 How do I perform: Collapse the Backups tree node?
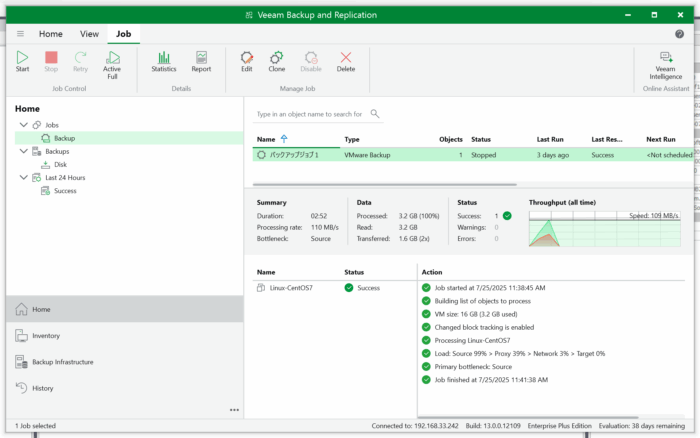tap(24, 151)
